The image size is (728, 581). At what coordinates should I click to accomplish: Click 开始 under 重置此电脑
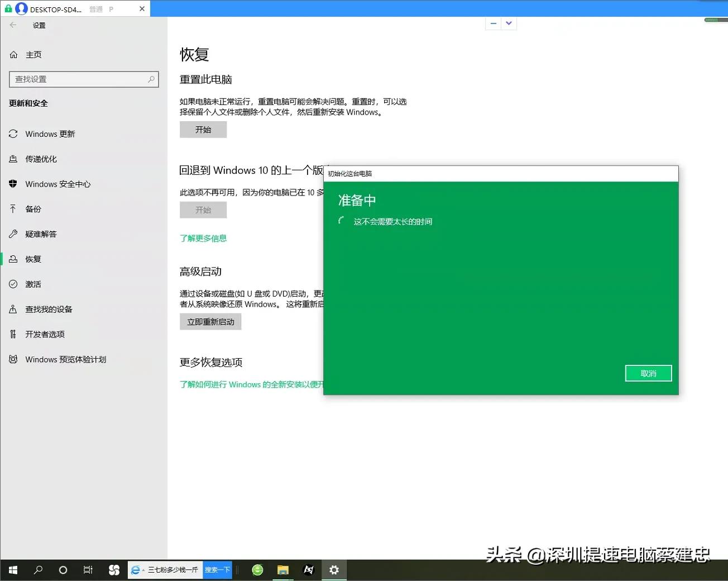click(x=203, y=129)
